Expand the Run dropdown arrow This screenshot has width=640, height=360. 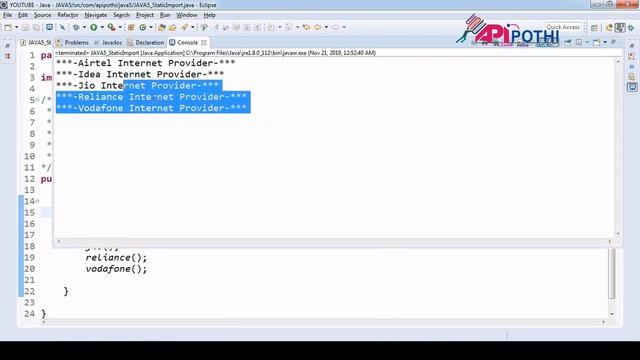(x=102, y=27)
